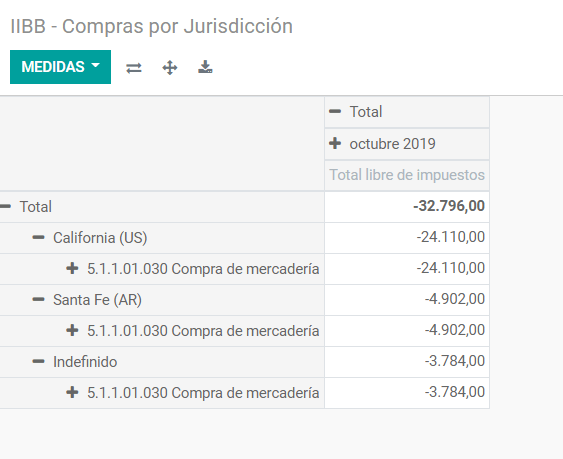Download the pivot table as spreadsheet

click(x=205, y=67)
